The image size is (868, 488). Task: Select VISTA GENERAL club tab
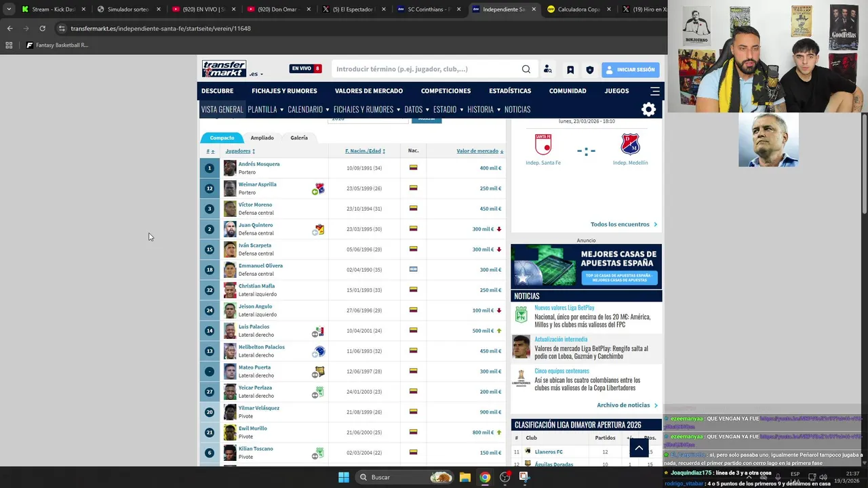pos(222,110)
